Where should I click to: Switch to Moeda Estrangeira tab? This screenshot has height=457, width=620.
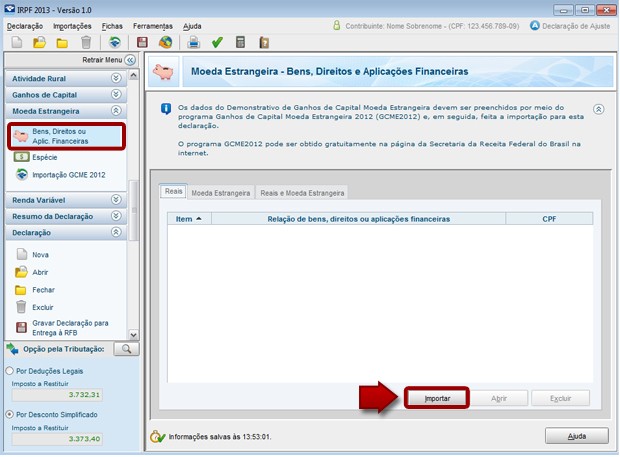[x=220, y=192]
